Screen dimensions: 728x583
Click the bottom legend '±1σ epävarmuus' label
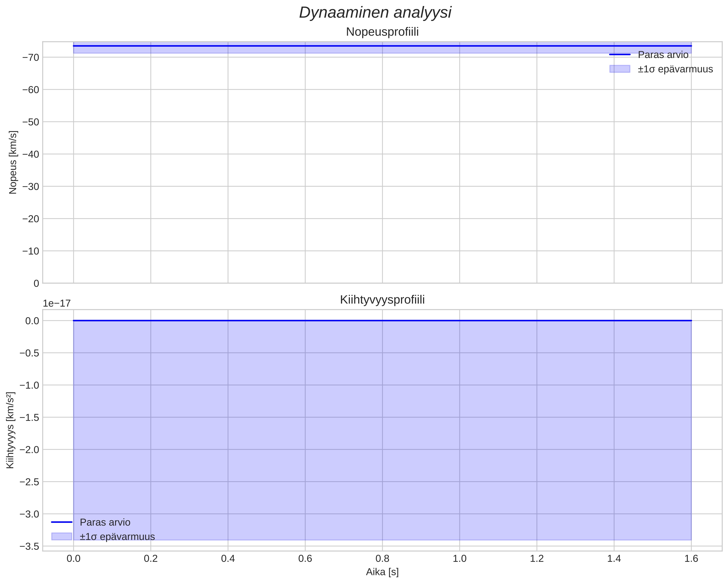(117, 536)
